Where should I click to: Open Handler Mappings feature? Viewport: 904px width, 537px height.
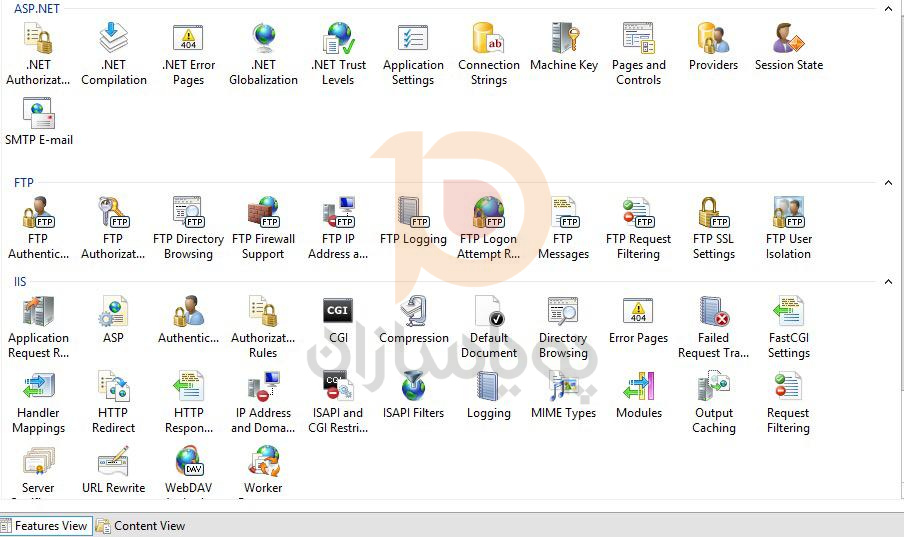pyautogui.click(x=38, y=403)
